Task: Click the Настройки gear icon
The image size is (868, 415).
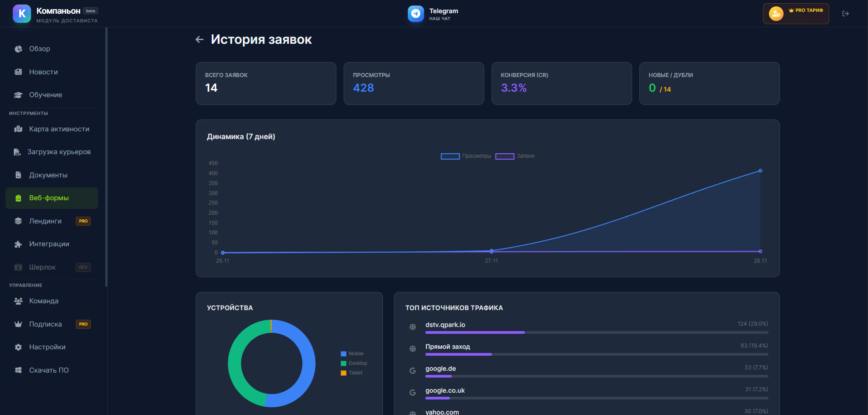Action: tap(18, 347)
